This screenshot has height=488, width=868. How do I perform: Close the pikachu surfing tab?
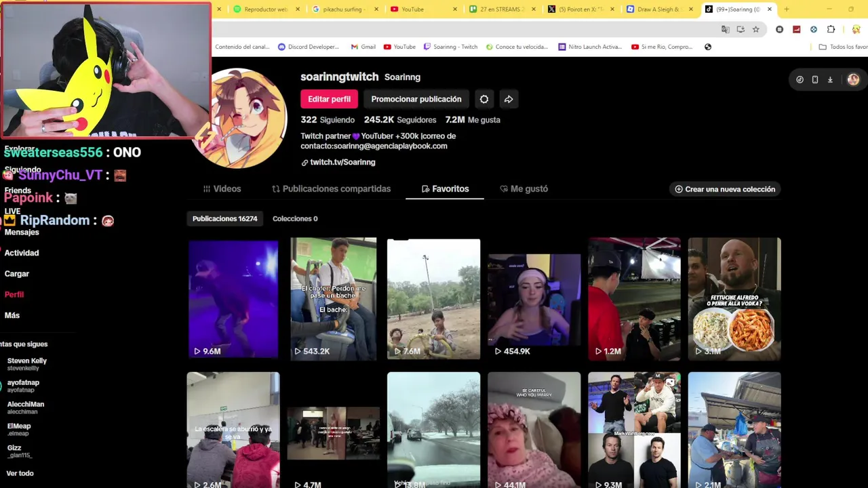377,9
